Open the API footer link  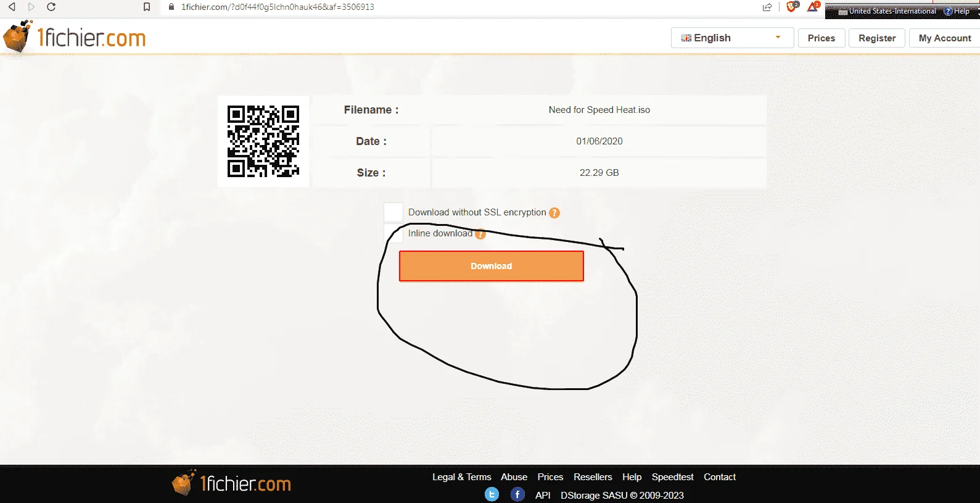pyautogui.click(x=543, y=495)
